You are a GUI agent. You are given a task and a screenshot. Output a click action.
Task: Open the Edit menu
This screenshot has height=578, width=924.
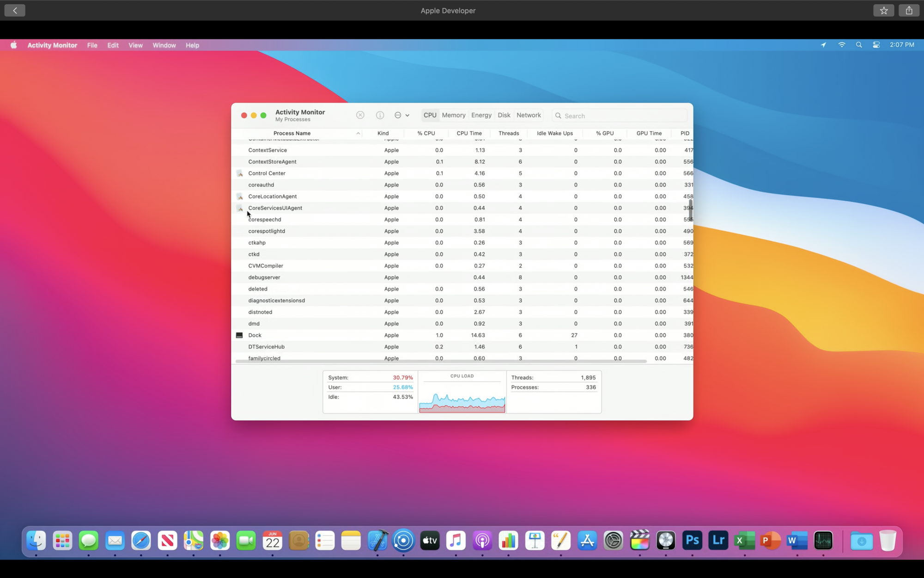click(113, 45)
